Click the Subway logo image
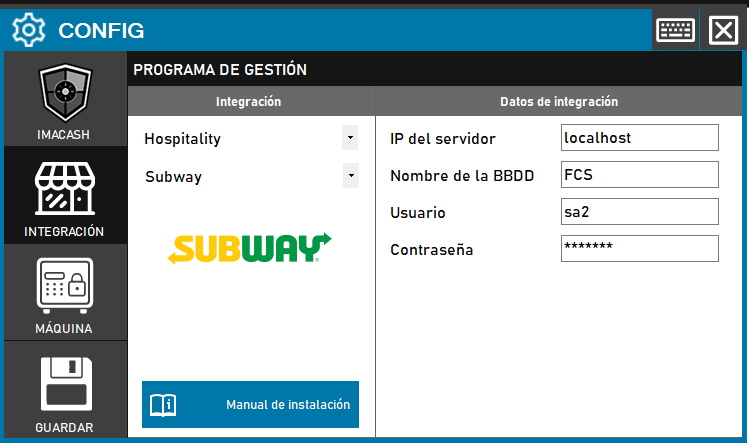 (249, 248)
